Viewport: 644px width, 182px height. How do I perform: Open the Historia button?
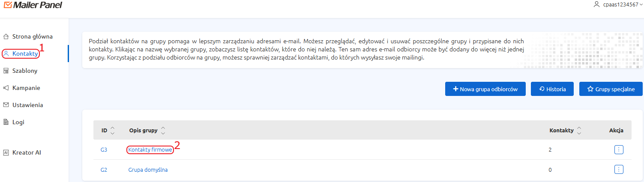click(552, 89)
